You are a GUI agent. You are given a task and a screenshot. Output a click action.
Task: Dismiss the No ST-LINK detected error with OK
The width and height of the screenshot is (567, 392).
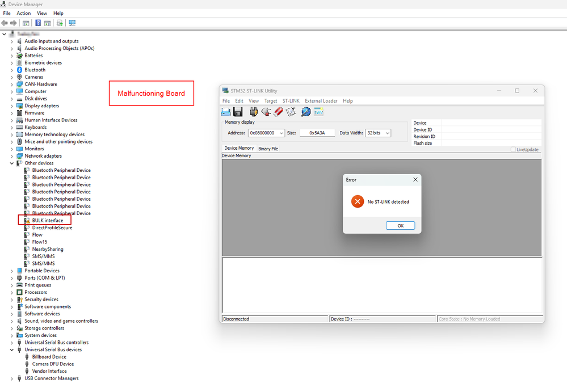[x=400, y=225]
